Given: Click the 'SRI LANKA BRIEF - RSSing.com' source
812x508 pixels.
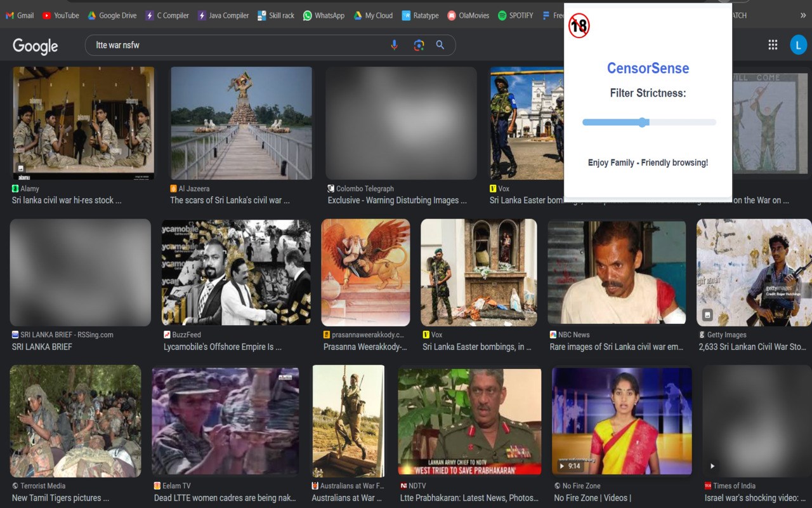Looking at the screenshot, I should tap(62, 335).
